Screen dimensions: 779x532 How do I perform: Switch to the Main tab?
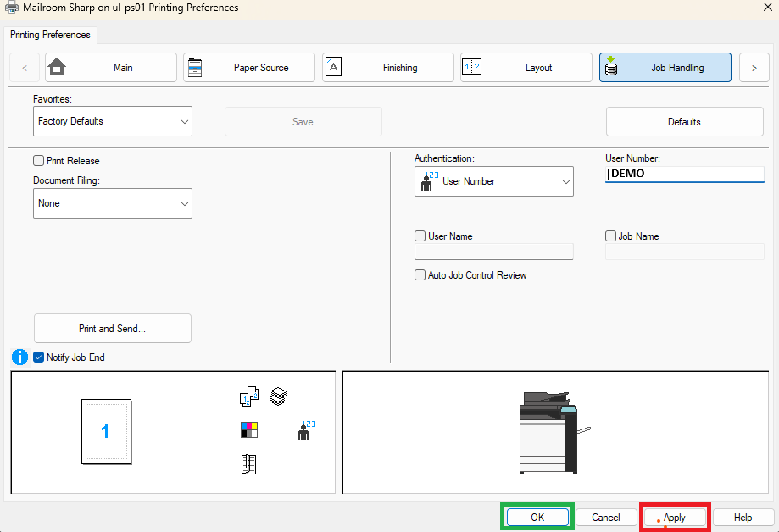pyautogui.click(x=111, y=68)
